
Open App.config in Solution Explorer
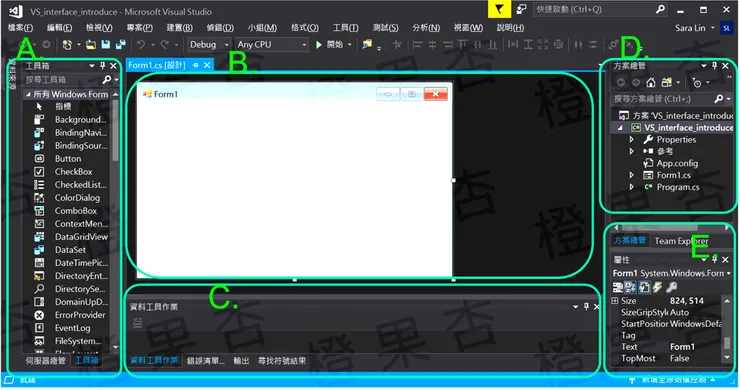677,163
